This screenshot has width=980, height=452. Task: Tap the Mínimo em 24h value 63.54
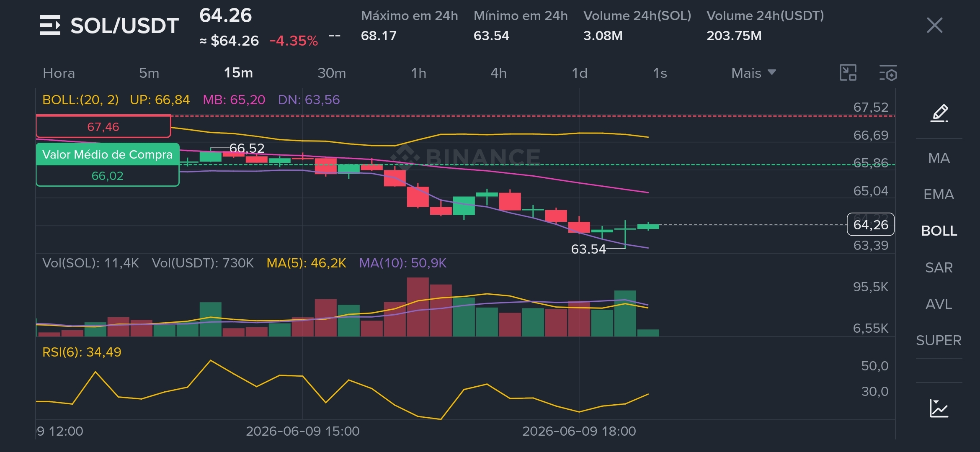tap(491, 36)
